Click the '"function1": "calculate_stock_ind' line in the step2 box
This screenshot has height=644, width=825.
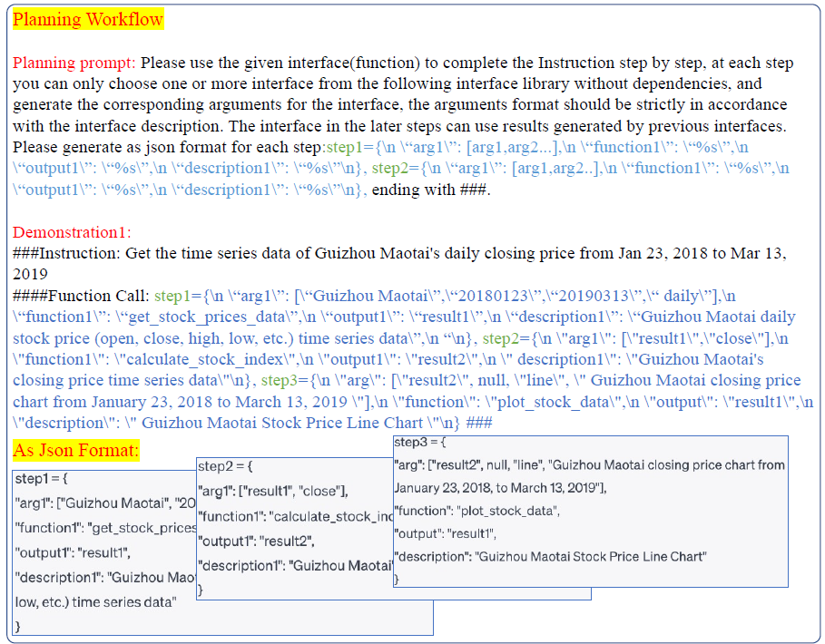296,516
